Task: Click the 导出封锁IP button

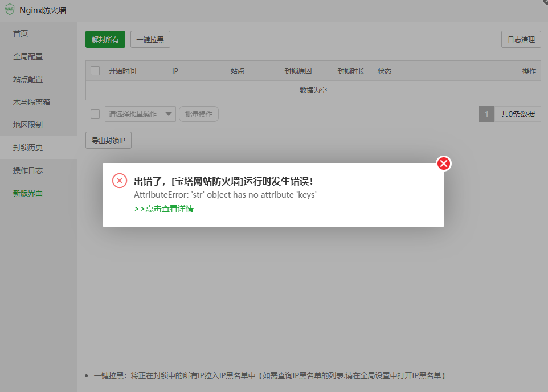Action: point(108,140)
